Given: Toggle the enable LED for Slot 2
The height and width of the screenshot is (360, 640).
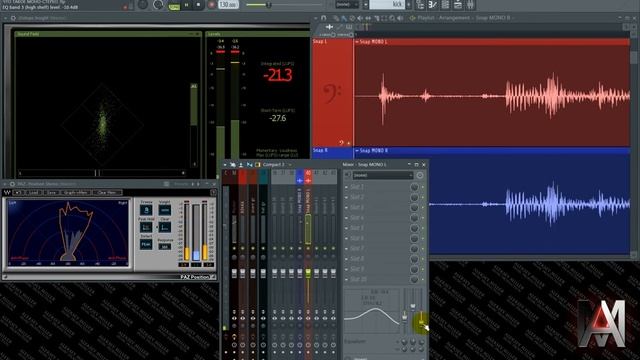Looking at the screenshot, I should 422,197.
